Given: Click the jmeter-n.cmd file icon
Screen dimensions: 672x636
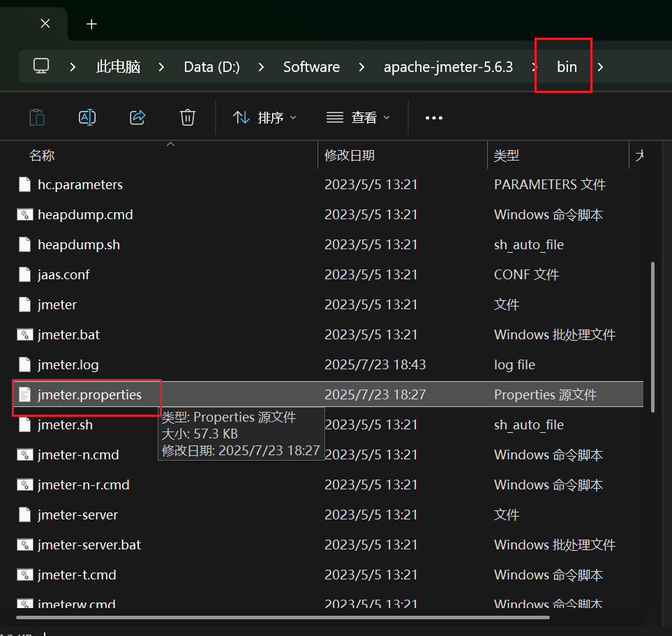Looking at the screenshot, I should coord(25,454).
